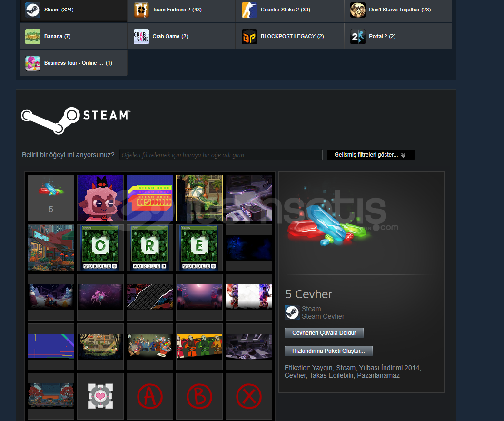
Task: Select the jungle platformer level background
Action: (x=100, y=347)
